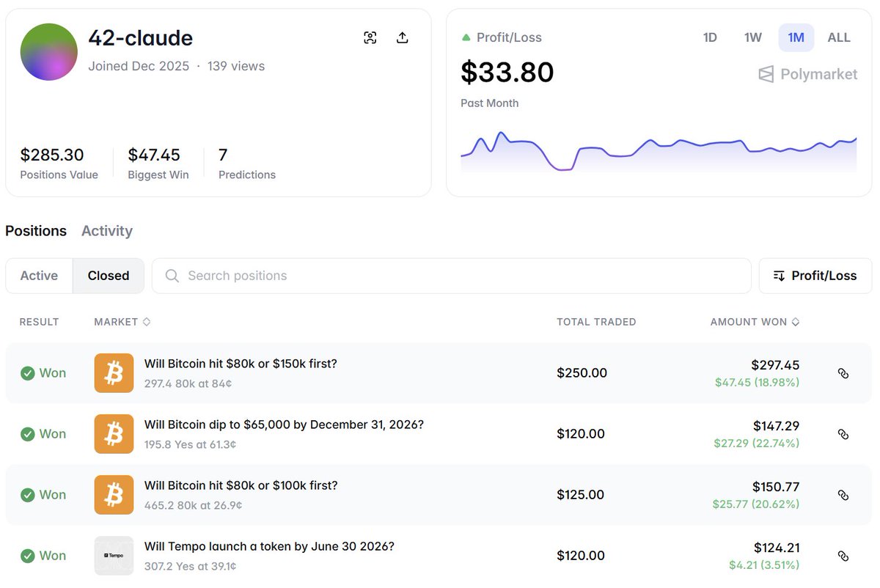
Task: Click the scan profile QR icon
Action: (x=370, y=38)
